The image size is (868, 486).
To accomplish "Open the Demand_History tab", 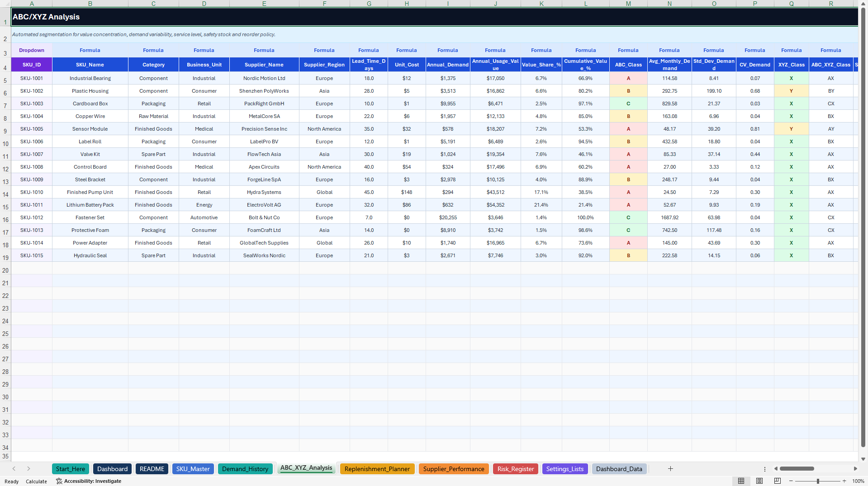I will 245,469.
